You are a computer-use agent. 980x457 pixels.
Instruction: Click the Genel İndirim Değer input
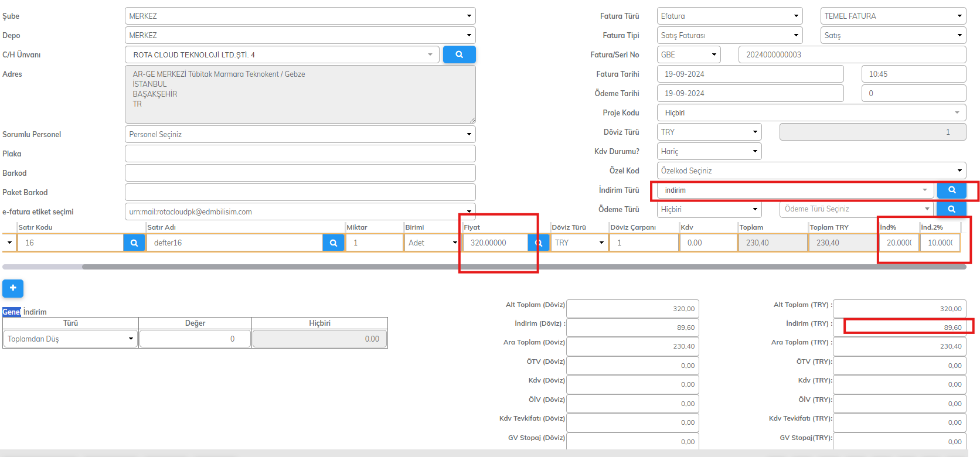pos(195,339)
